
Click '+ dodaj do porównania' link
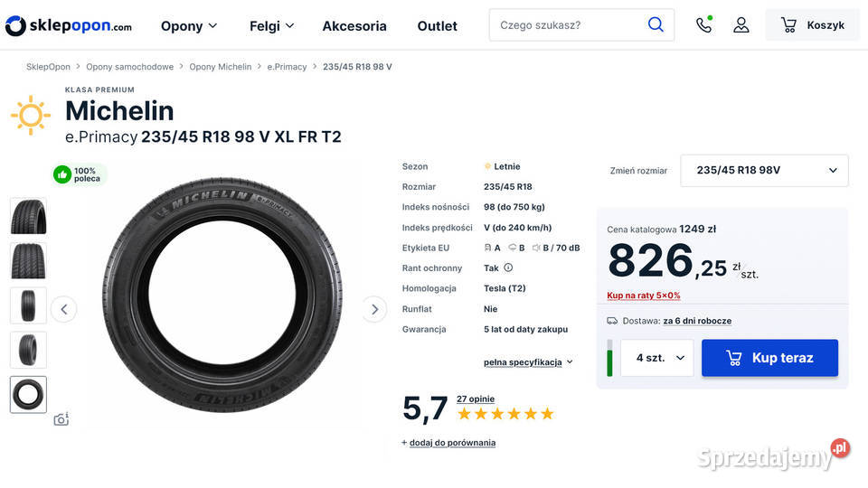[448, 443]
